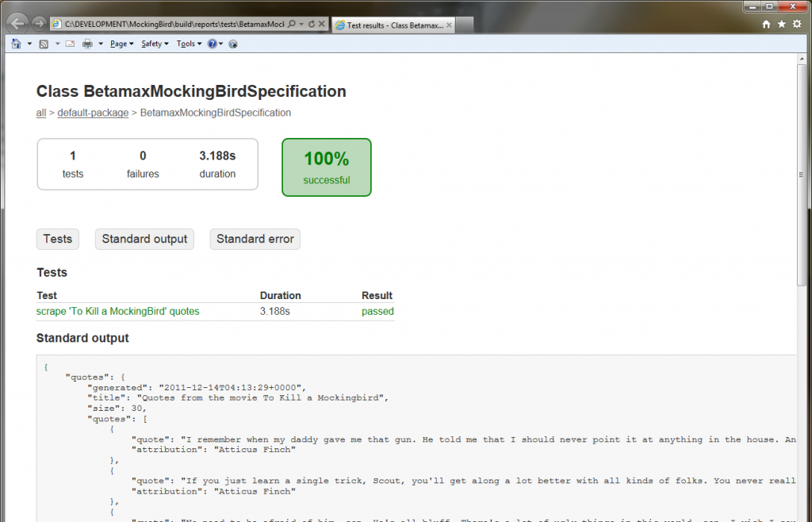Click the browser Forward arrow button
Image resolution: width=812 pixels, height=522 pixels.
pos(39,24)
